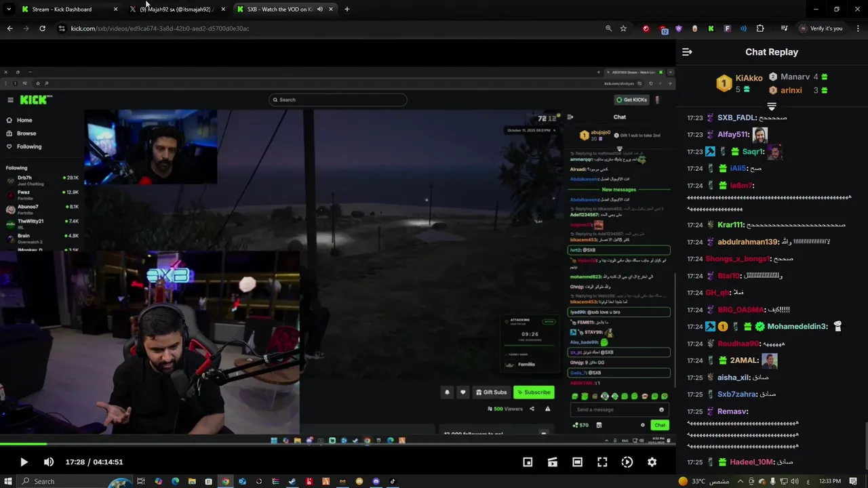Seek along the video progress bar
This screenshot has width=868, height=488.
click(338, 445)
